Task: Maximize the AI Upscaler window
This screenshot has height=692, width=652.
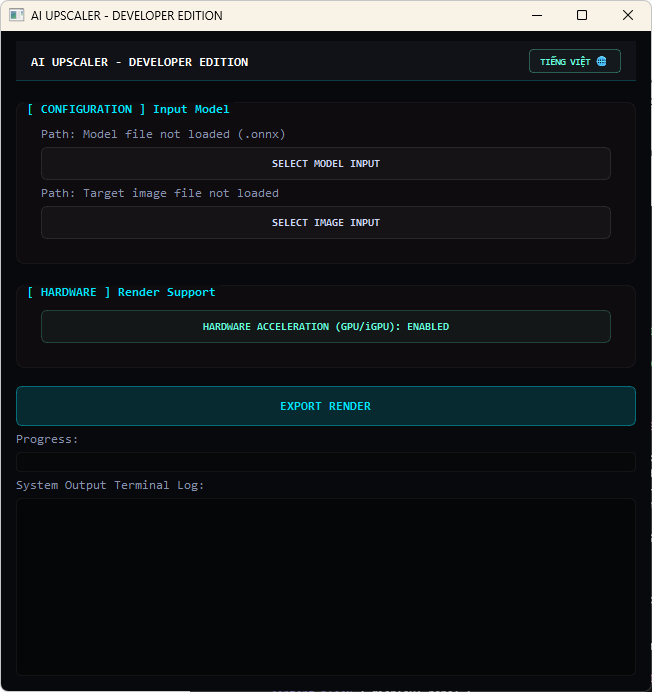Action: tap(582, 15)
